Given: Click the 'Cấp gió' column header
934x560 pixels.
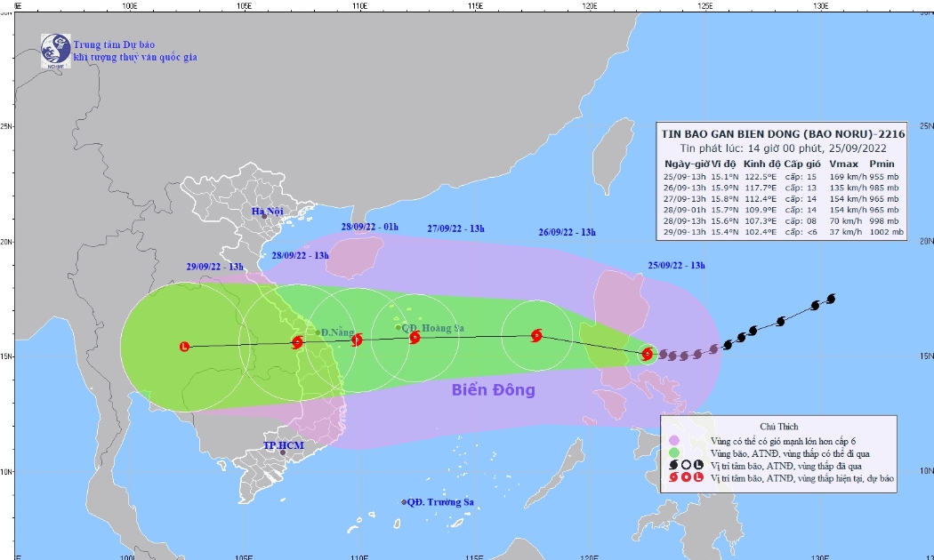Looking at the screenshot, I should (801, 164).
